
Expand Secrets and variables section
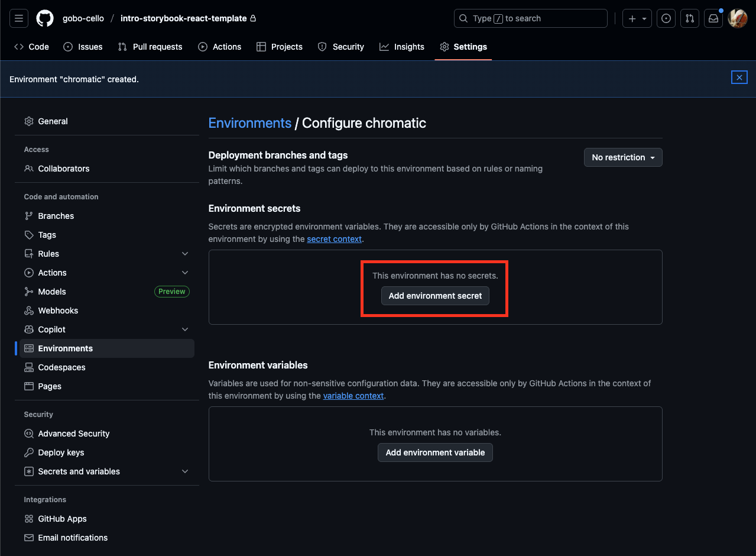107,471
